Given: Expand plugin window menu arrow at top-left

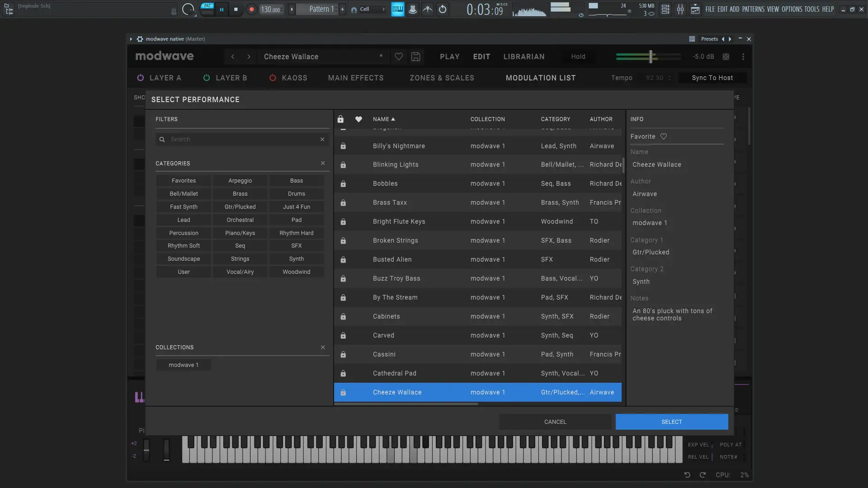Looking at the screenshot, I should click(131, 39).
